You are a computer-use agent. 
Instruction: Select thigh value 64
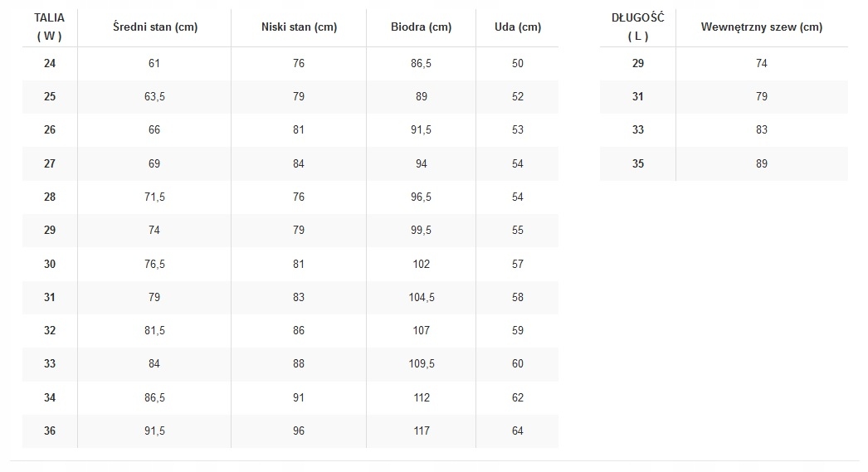pyautogui.click(x=518, y=431)
